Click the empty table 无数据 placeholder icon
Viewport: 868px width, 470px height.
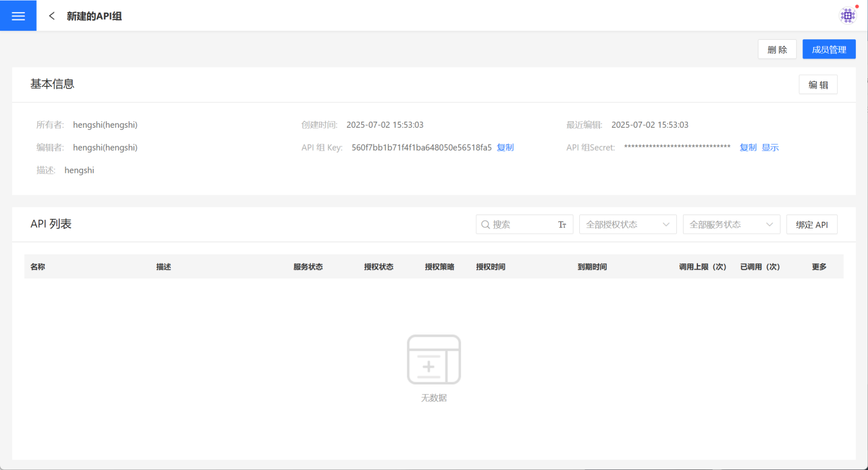[x=433, y=360]
